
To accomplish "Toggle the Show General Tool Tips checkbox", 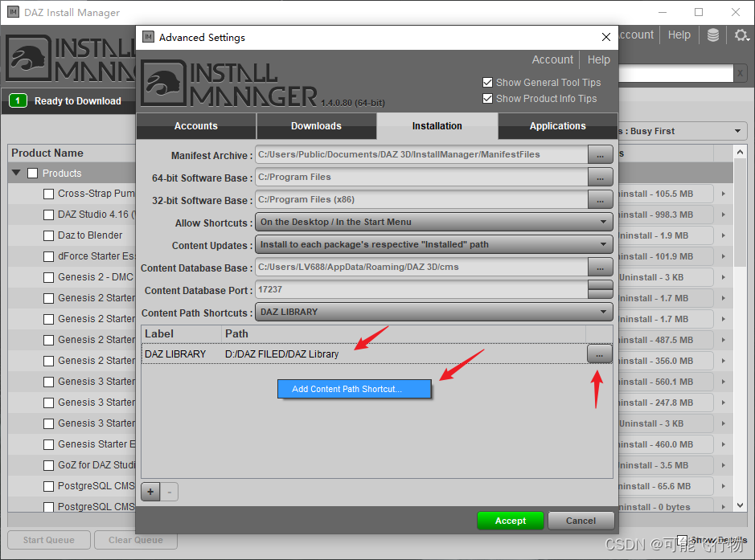I will (487, 82).
